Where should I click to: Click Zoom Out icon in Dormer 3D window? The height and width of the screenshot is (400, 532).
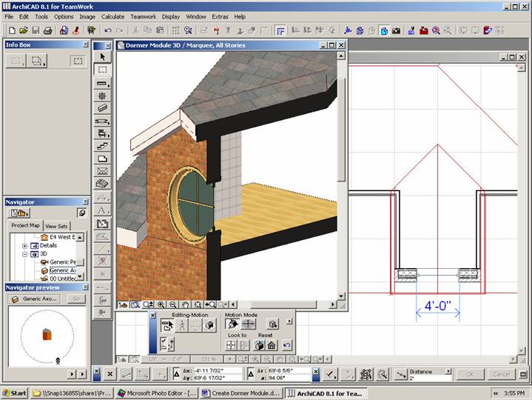tap(172, 305)
